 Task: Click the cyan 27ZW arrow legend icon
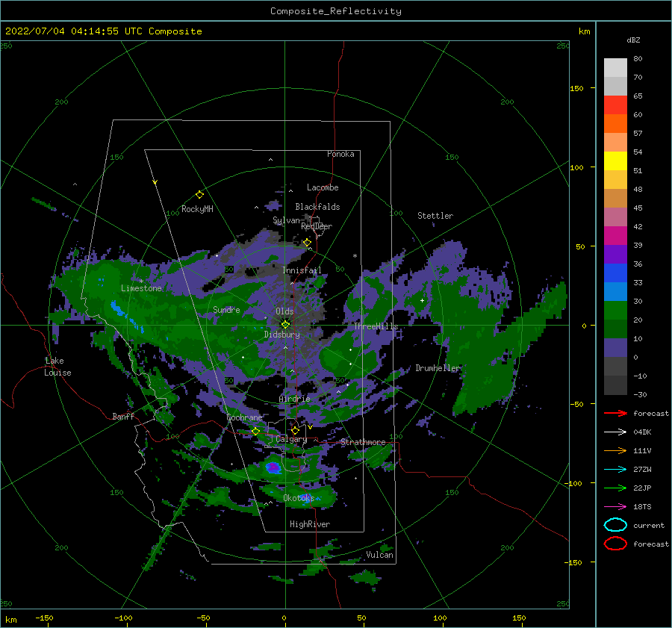tap(615, 470)
